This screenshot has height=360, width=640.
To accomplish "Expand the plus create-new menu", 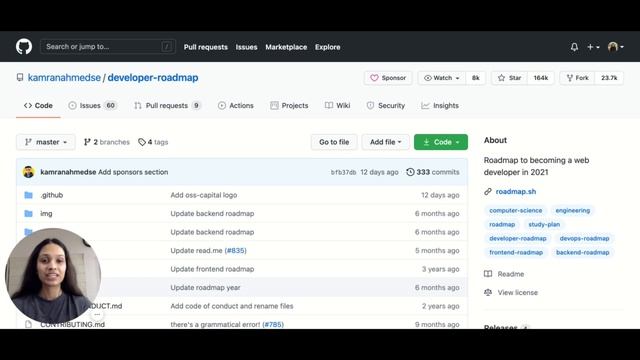I will coord(593,47).
